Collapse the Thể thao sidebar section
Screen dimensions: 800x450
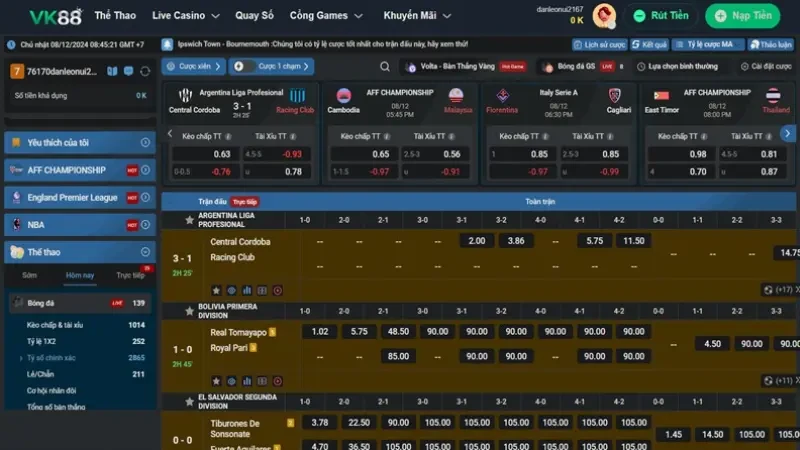tap(145, 252)
